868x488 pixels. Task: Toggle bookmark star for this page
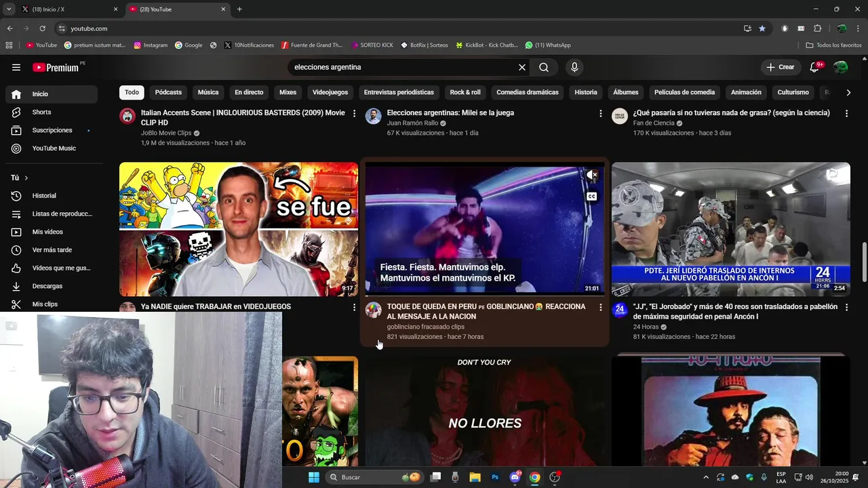pyautogui.click(x=762, y=28)
